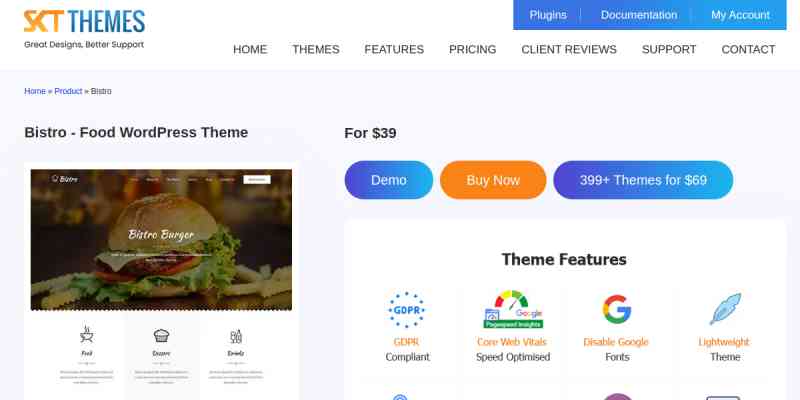Select the Support menu item
The image size is (800, 400).
669,49
